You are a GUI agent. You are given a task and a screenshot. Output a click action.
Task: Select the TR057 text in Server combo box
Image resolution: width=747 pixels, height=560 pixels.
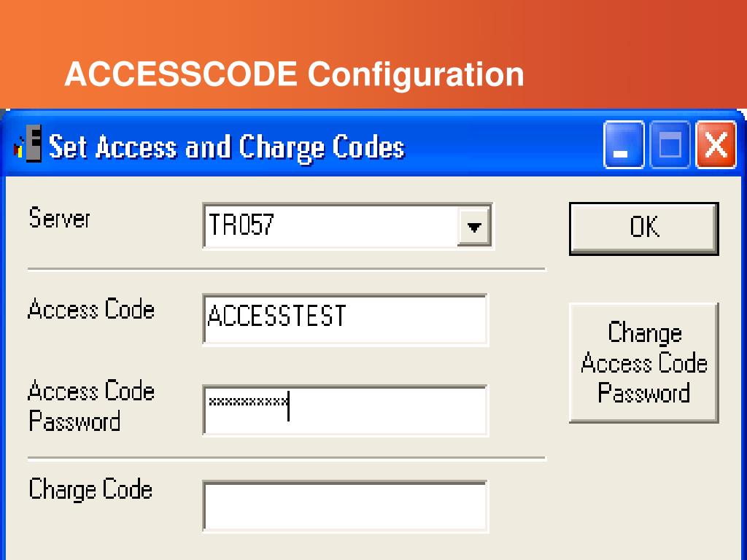point(241,225)
